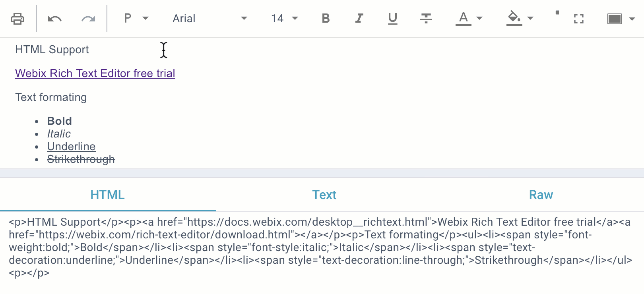
Task: Open the Arial font family dropdown
Action: point(209,18)
